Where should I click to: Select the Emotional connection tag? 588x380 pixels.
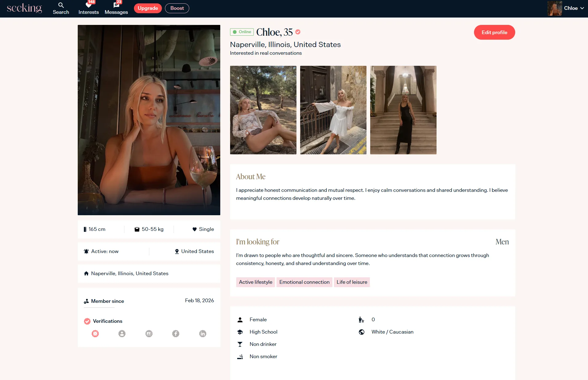(x=304, y=282)
